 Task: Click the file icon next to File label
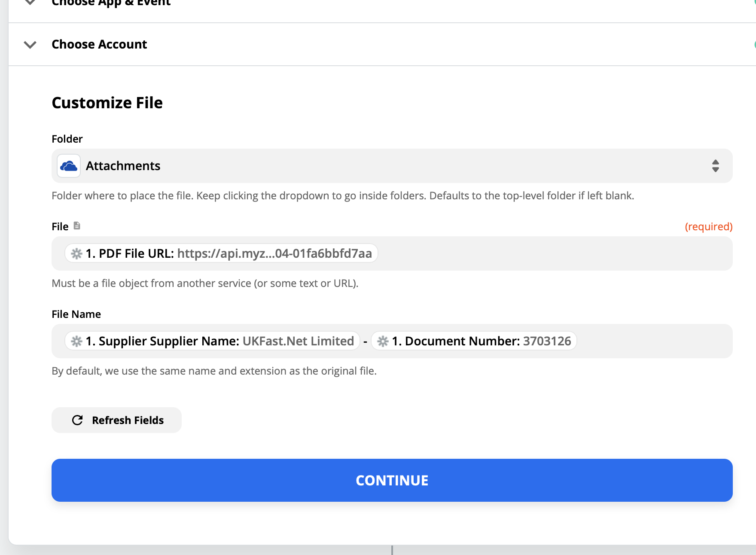pyautogui.click(x=77, y=226)
